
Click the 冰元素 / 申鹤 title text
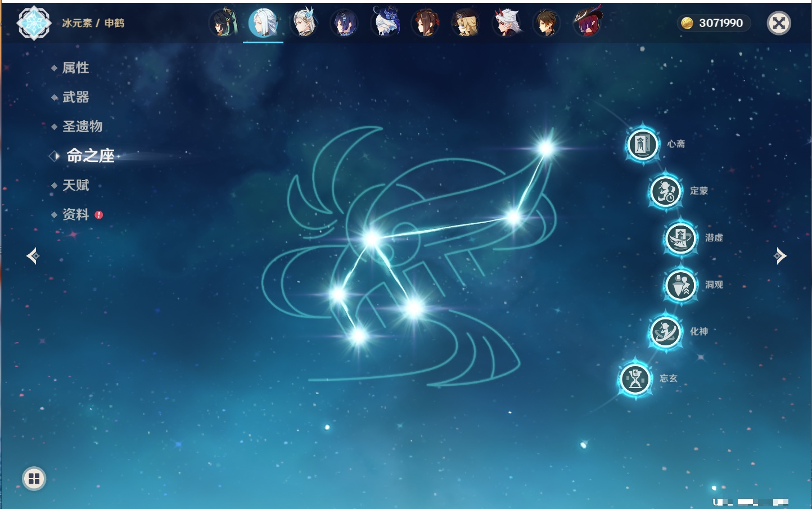(93, 23)
